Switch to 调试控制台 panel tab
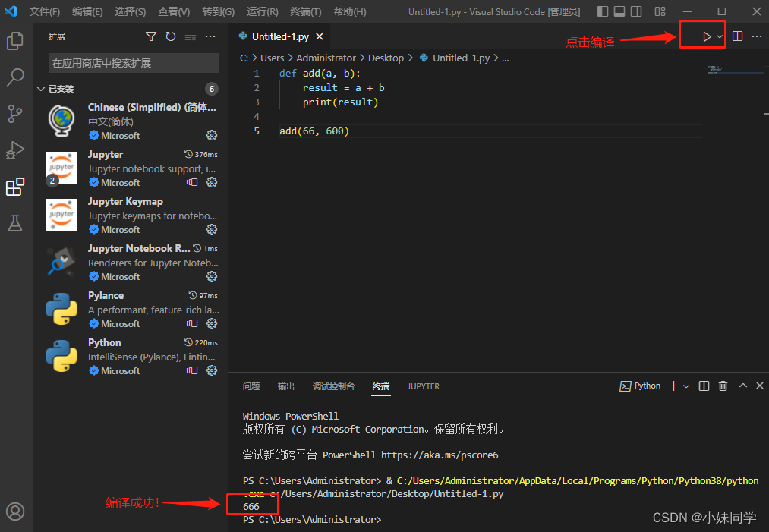 [333, 386]
